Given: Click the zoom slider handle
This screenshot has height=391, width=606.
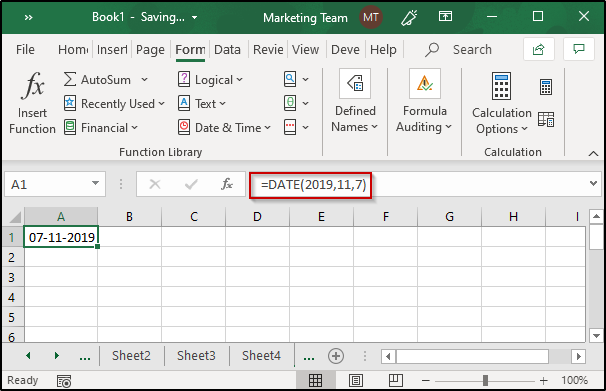Looking at the screenshot, I should coord(485,381).
